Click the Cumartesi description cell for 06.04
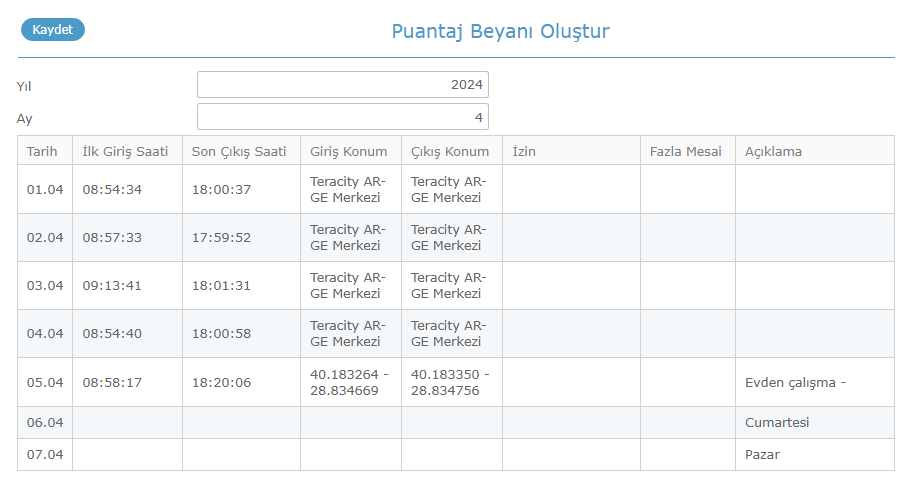The width and height of the screenshot is (914, 489). [x=815, y=423]
